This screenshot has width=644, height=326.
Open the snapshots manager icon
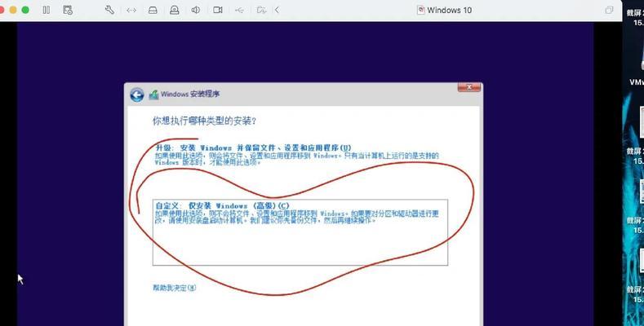[68, 11]
